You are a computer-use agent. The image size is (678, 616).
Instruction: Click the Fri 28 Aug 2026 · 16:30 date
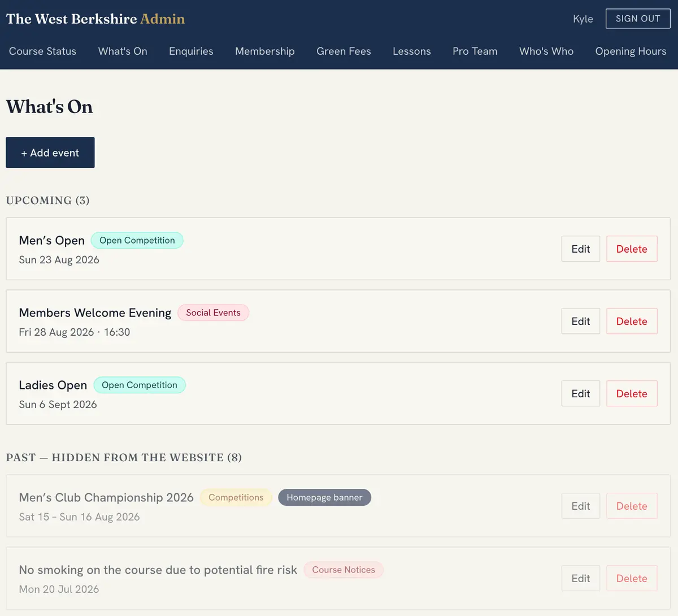pyautogui.click(x=75, y=332)
